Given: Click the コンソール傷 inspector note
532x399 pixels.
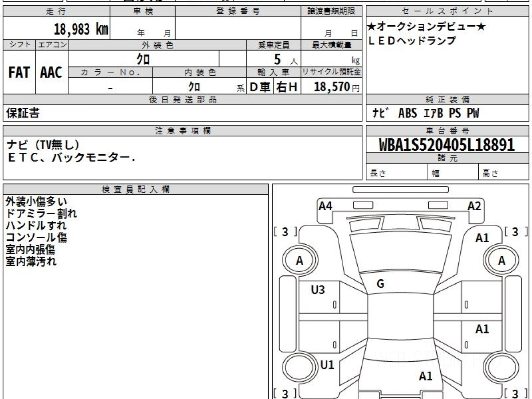Looking at the screenshot, I should (x=36, y=238).
